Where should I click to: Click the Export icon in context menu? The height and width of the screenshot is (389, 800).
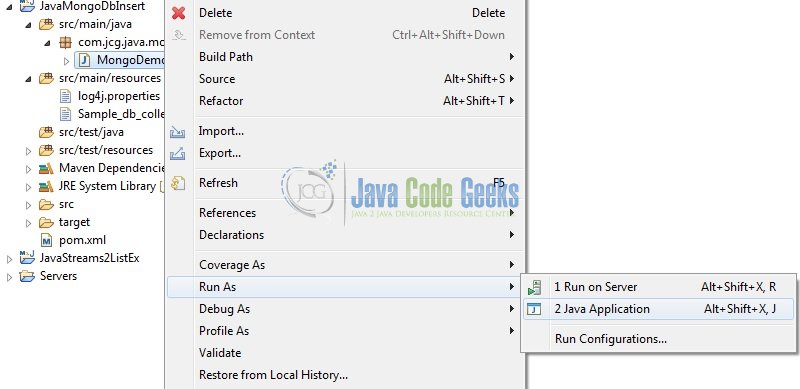[x=178, y=153]
